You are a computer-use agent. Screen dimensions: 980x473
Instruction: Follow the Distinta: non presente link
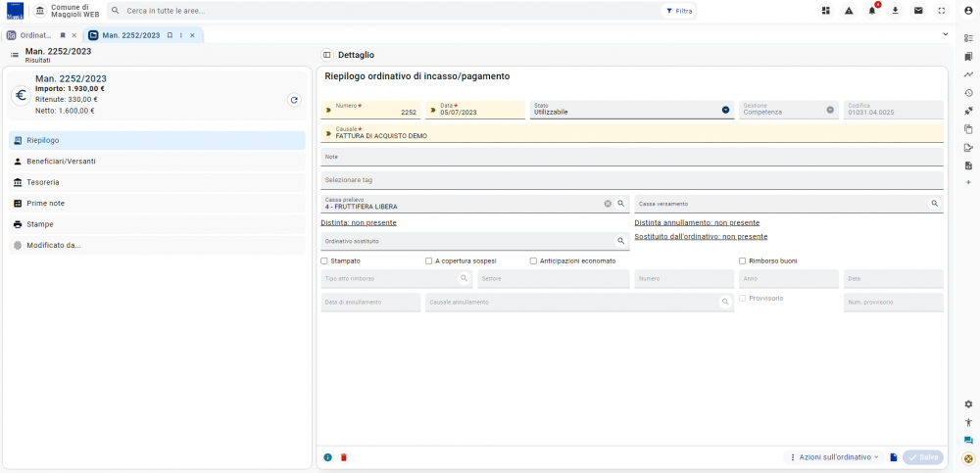pyautogui.click(x=359, y=222)
